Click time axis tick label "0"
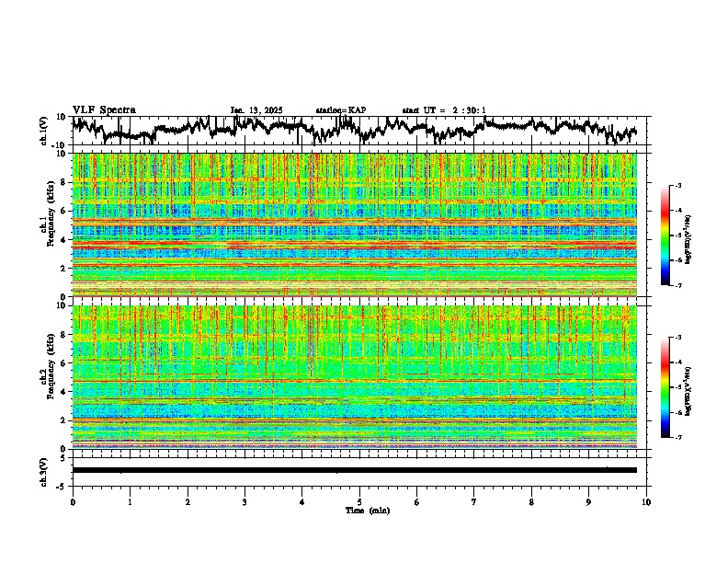 click(73, 502)
